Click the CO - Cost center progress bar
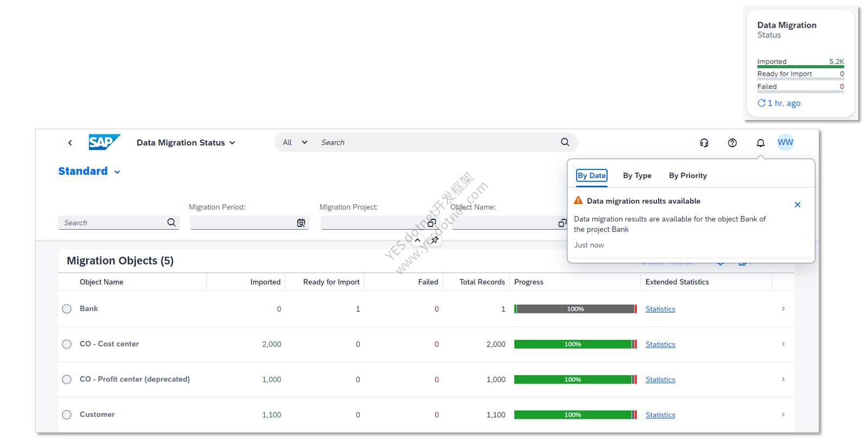 [576, 344]
